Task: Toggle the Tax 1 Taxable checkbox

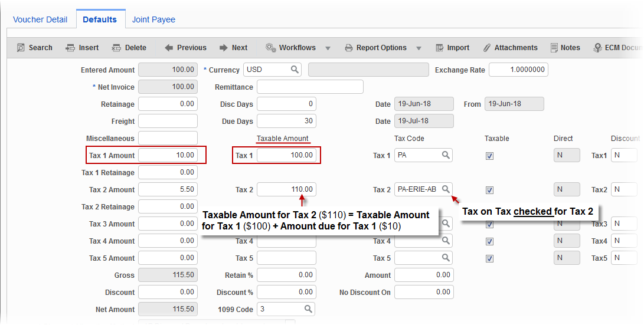Action: pyautogui.click(x=489, y=156)
